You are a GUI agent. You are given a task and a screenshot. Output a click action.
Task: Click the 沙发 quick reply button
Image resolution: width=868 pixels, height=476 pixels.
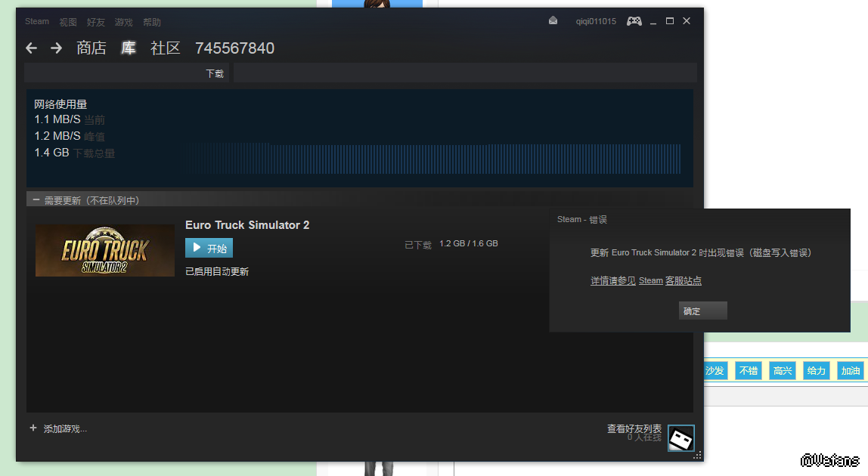click(715, 371)
